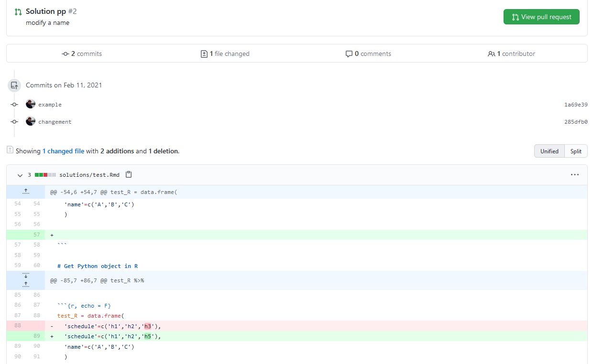
Task: Click the diff file list icon beside Showing
Action: click(x=10, y=150)
